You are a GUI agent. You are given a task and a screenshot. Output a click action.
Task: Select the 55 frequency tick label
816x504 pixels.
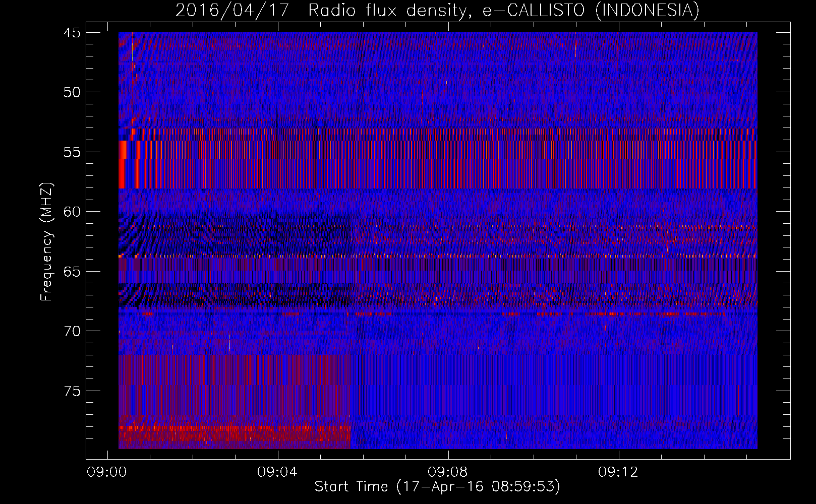72,152
